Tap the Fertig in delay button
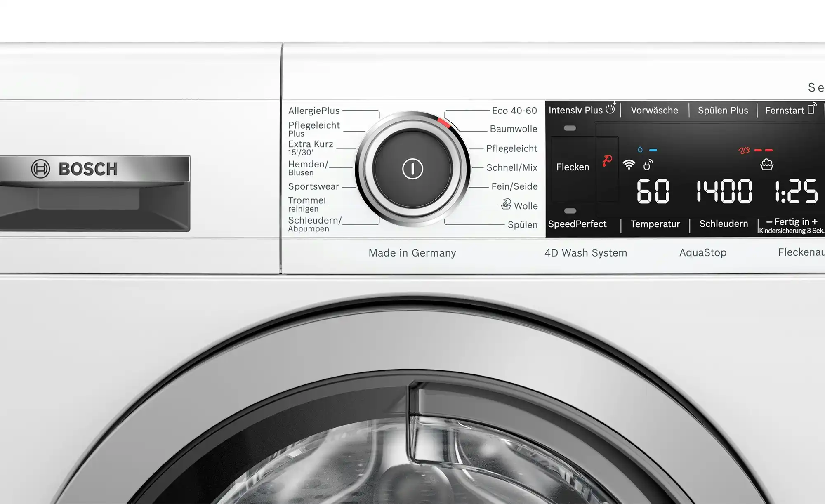The width and height of the screenshot is (825, 504). tap(792, 222)
